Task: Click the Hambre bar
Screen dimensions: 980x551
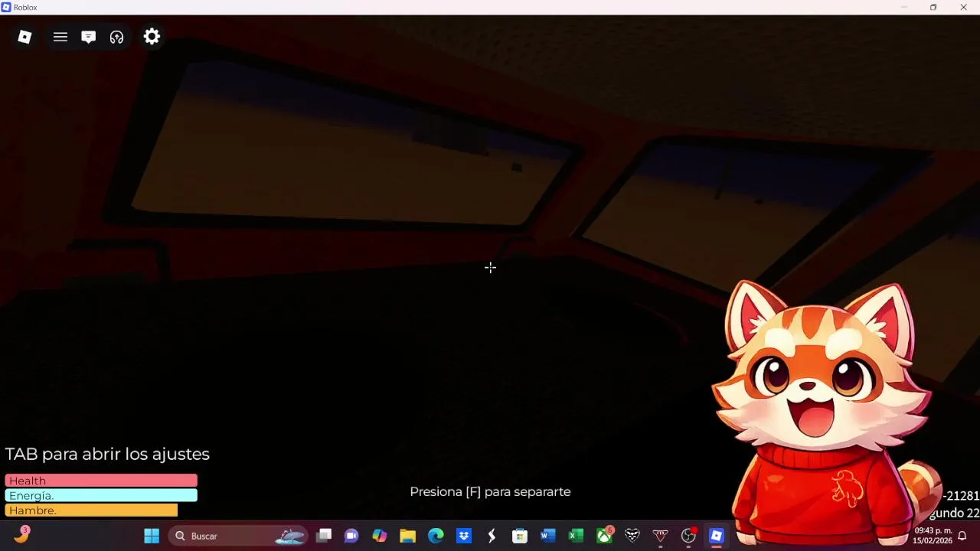Action: (91, 510)
